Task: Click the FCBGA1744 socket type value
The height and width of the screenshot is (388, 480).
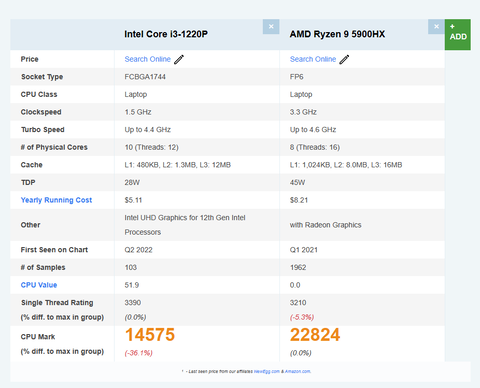Action: tap(145, 77)
